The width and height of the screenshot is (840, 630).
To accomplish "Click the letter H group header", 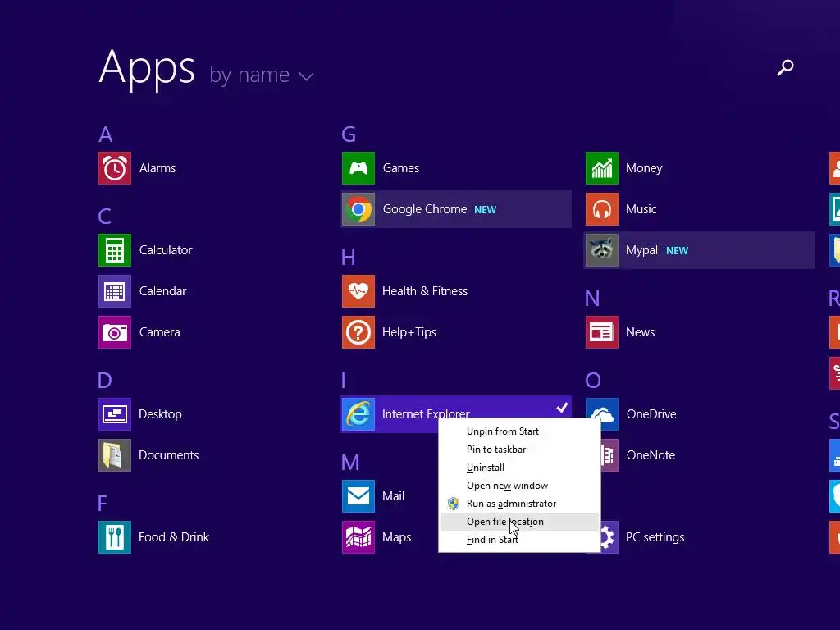I will tap(348, 258).
